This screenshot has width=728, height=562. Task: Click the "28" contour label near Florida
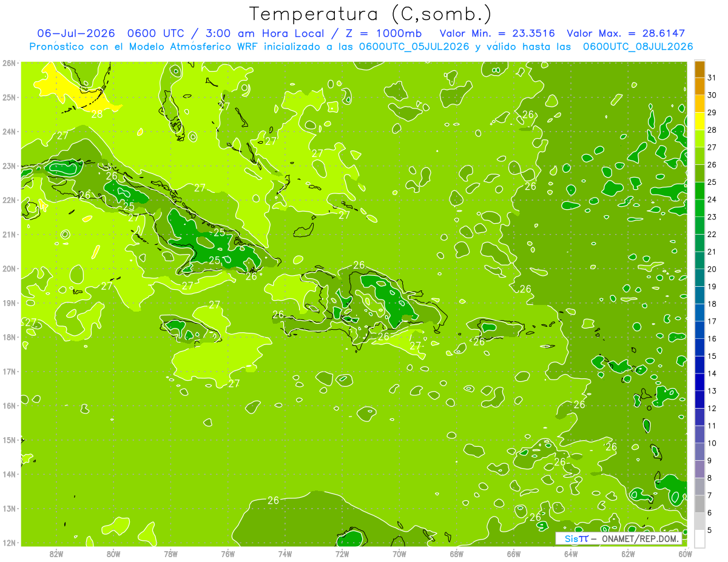pyautogui.click(x=97, y=113)
